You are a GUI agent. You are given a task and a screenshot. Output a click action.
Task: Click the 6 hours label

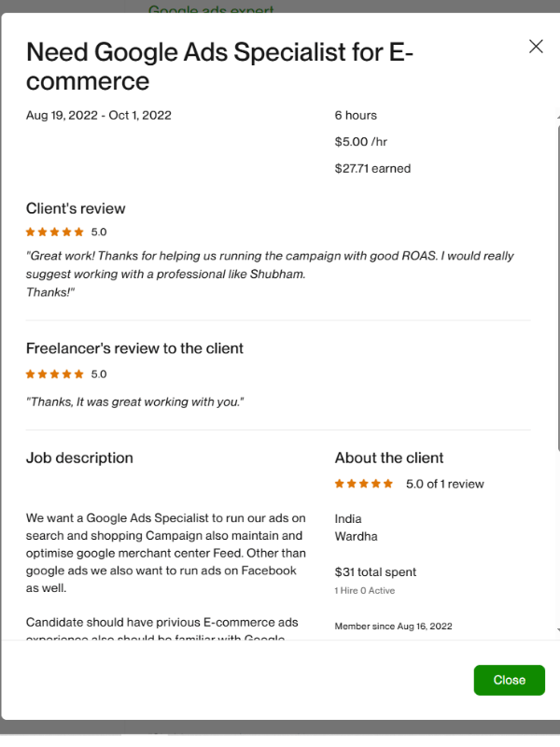(x=356, y=116)
